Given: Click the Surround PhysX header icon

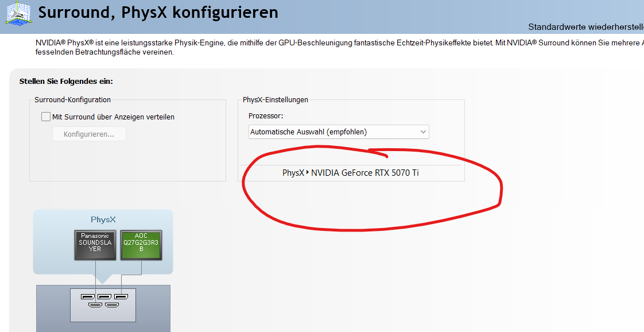Looking at the screenshot, I should click(x=18, y=13).
